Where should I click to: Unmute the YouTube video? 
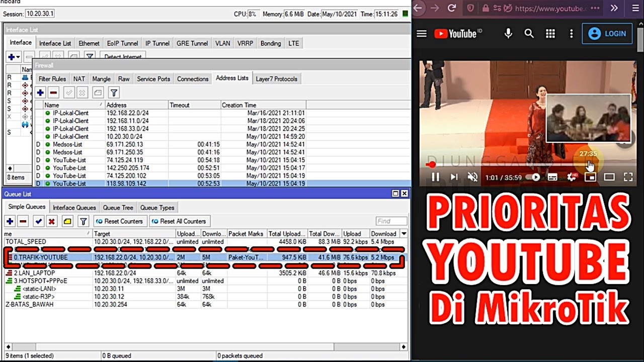pos(472,177)
